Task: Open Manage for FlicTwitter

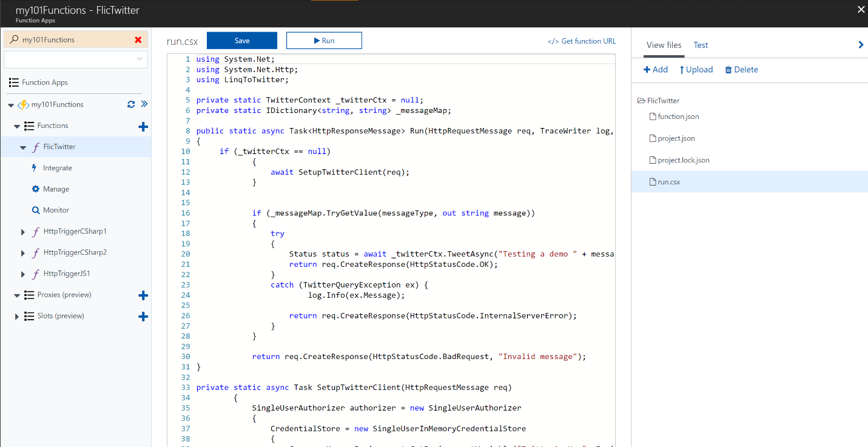Action: (56, 189)
